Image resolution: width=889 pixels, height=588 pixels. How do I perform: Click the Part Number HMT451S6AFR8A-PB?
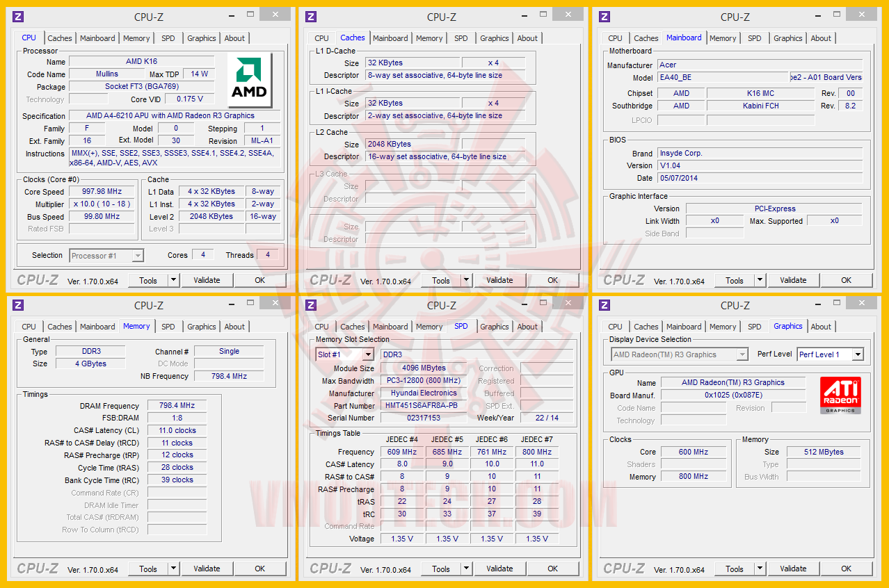coord(424,405)
